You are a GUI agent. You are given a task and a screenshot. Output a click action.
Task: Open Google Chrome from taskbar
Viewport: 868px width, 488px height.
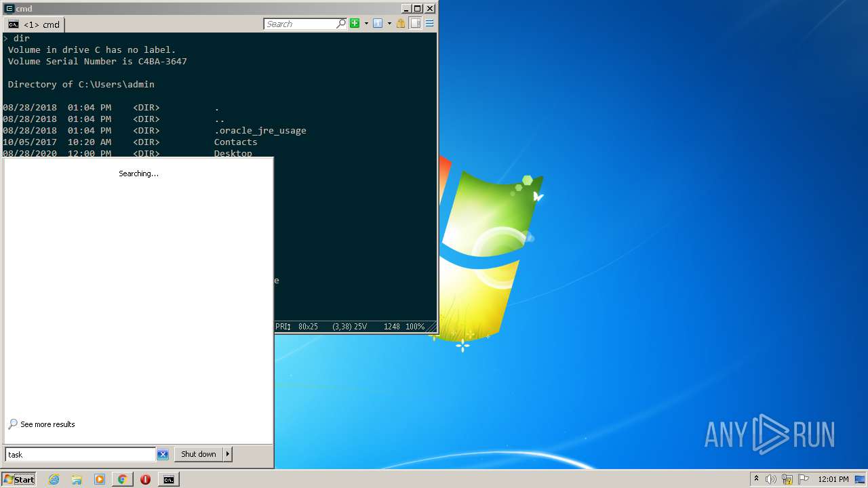pyautogui.click(x=122, y=479)
